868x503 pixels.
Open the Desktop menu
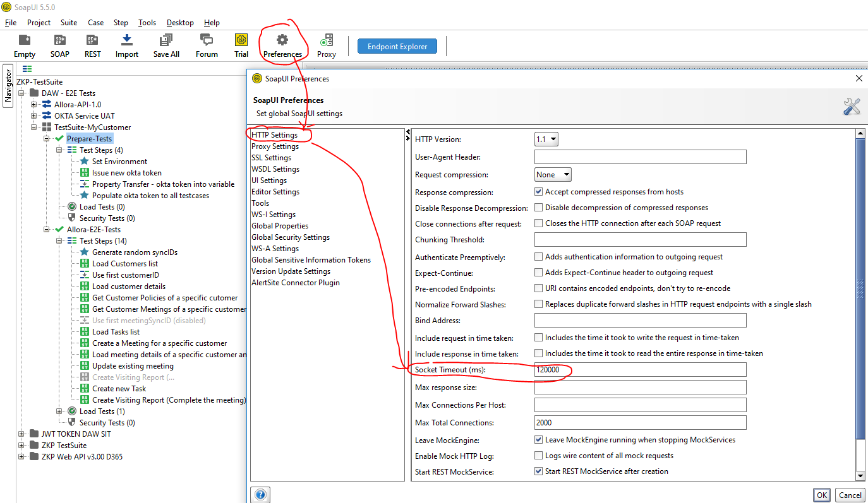click(180, 23)
